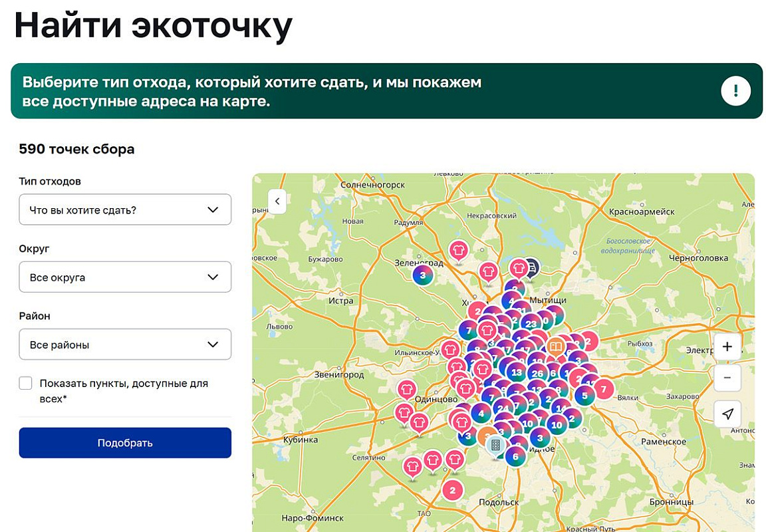Click the cluster marker showing 13 points

coord(516,373)
